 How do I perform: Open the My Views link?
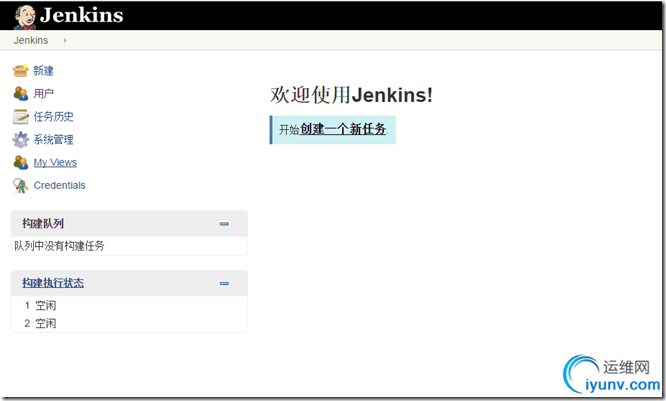coord(55,162)
